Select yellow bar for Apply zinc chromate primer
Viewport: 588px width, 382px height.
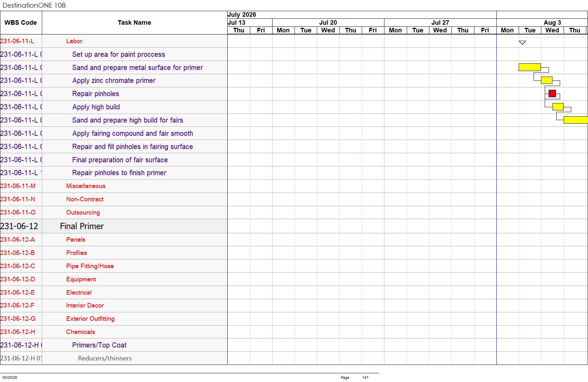point(547,80)
